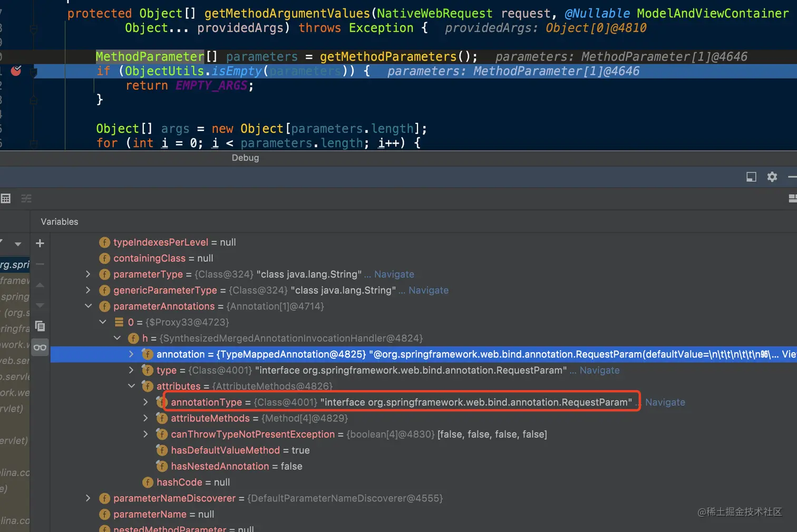Select the parameterName = null row
The height and width of the screenshot is (532, 797).
(163, 514)
